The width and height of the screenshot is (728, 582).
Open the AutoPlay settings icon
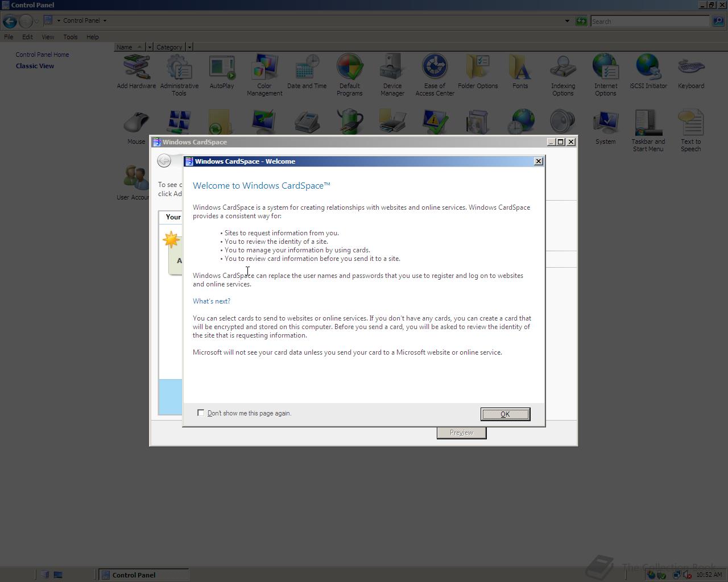pos(222,72)
